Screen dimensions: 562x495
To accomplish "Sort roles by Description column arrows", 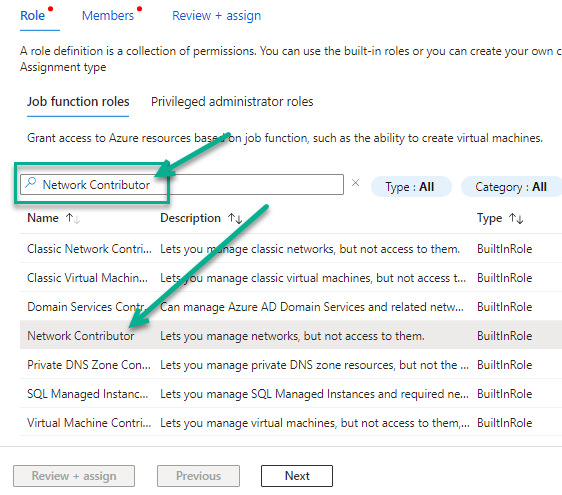I will (x=235, y=218).
